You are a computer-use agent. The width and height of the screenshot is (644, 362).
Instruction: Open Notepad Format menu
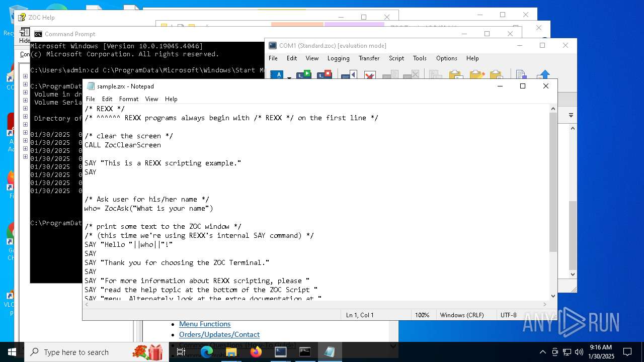pyautogui.click(x=129, y=99)
